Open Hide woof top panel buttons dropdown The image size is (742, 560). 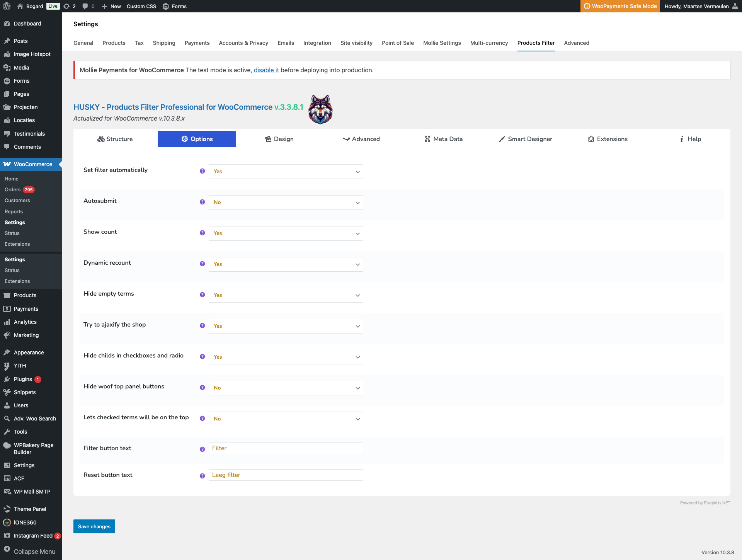286,388
